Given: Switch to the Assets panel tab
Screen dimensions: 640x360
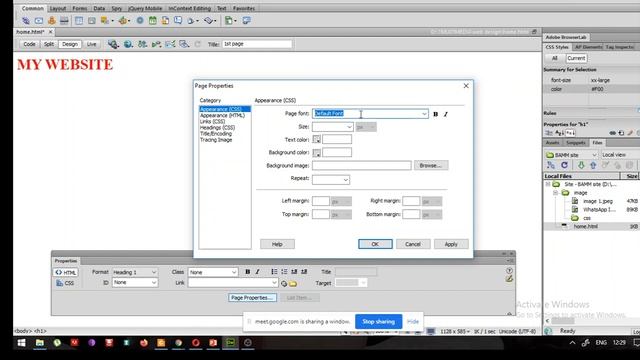Looking at the screenshot, I should point(552,143).
